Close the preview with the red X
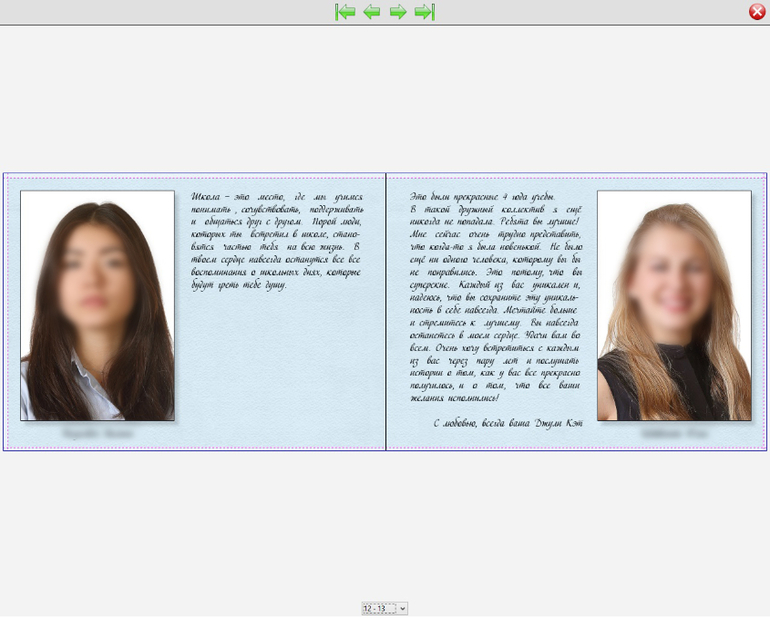 coord(757,12)
